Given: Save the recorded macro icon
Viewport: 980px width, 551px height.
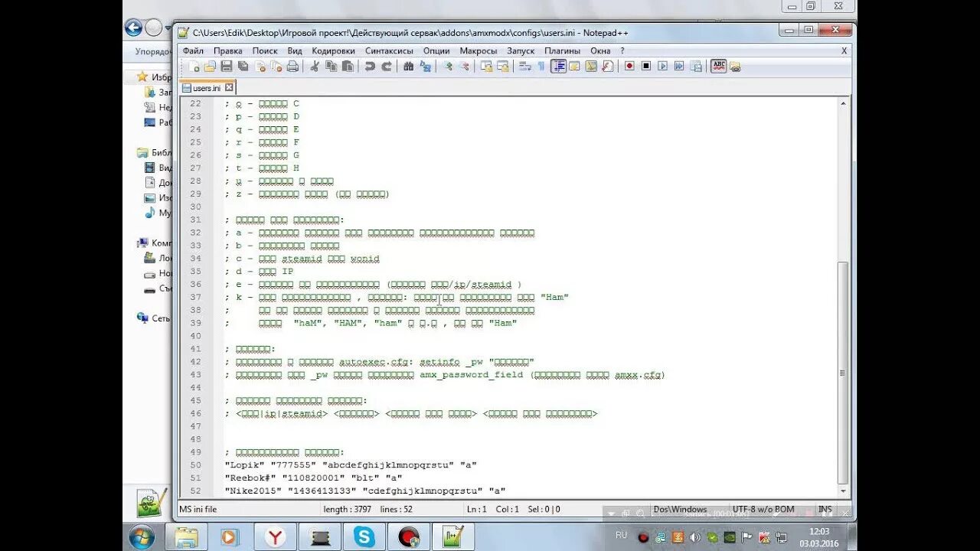Looking at the screenshot, I should [x=696, y=67].
